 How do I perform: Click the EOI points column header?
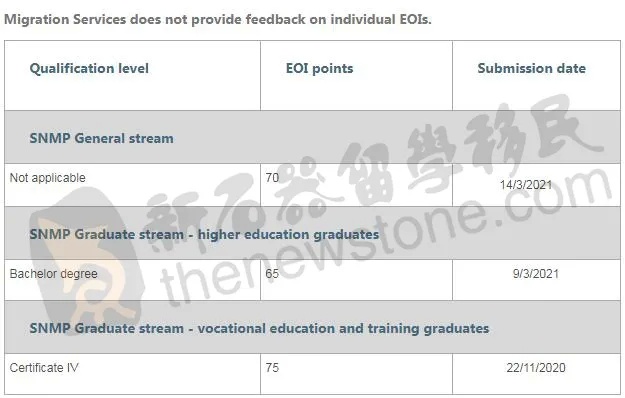(x=319, y=69)
